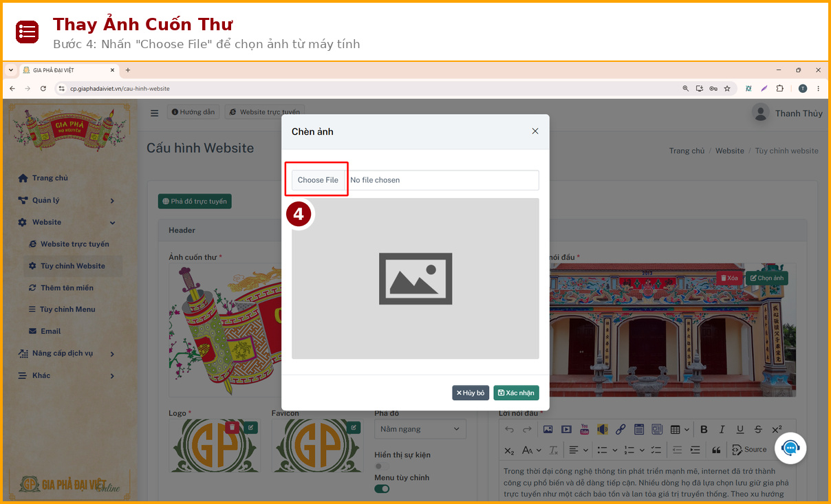
Task: Confirm with the Xác nhận button
Action: pos(516,393)
